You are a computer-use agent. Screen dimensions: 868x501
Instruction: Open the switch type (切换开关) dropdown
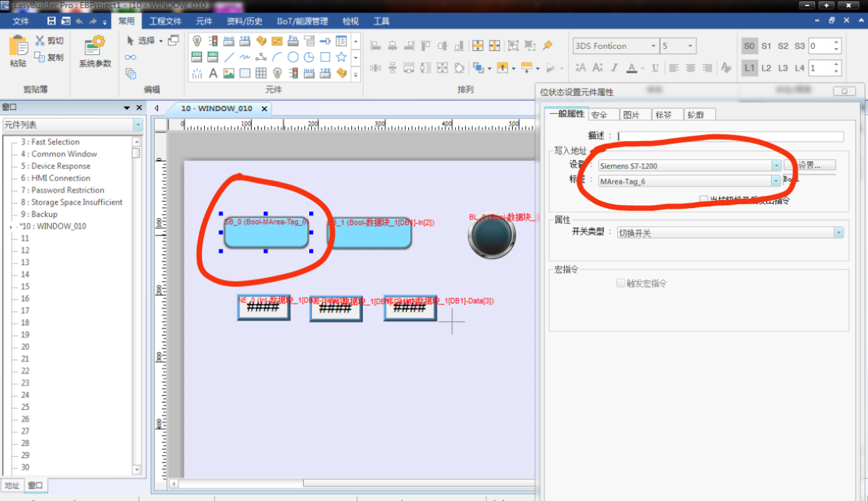839,233
